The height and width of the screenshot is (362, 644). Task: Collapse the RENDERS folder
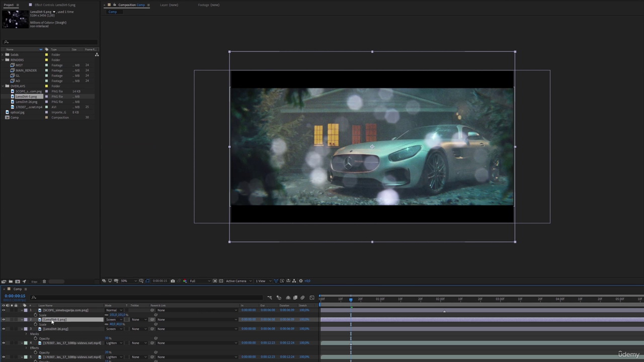[3, 60]
